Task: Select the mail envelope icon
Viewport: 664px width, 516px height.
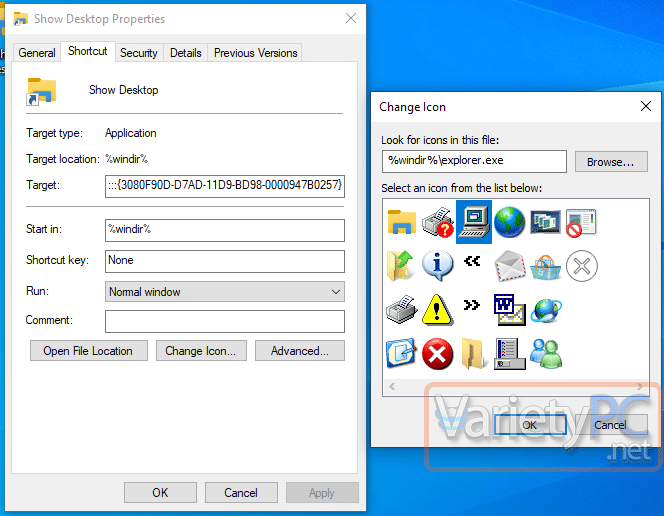Action: click(x=509, y=265)
